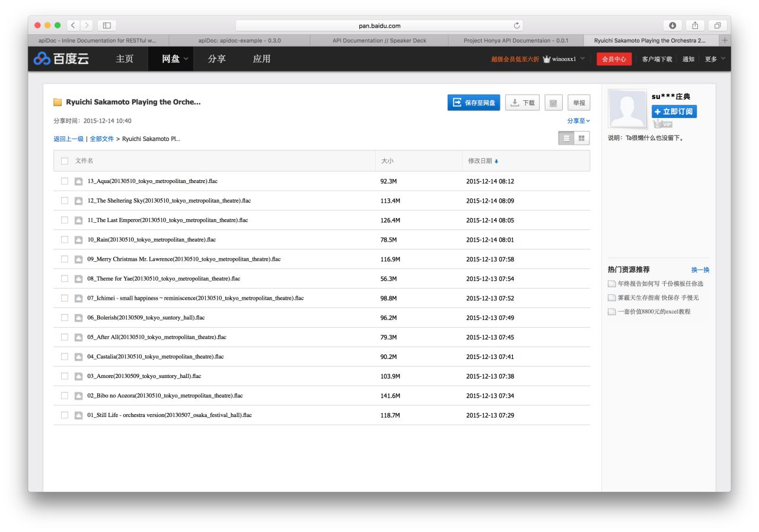759x532 pixels.
Task: Open the 分享 navigation item
Action: [220, 59]
